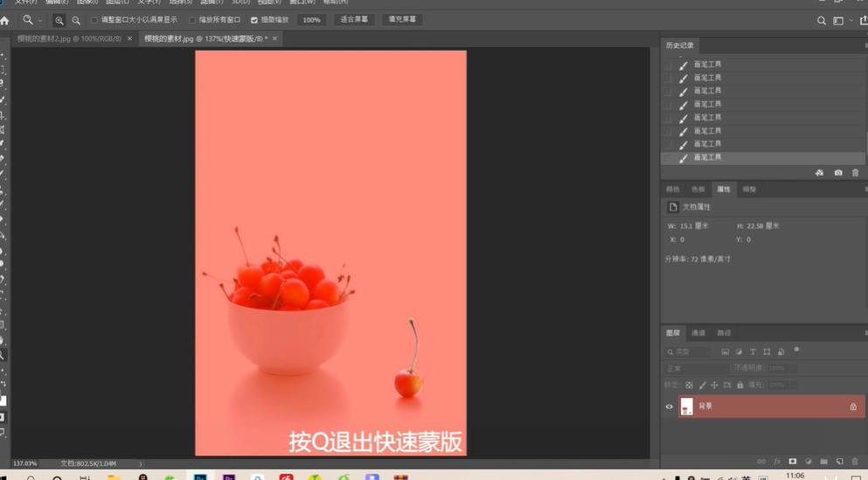
Task: Filter layers by pixel layers icon
Action: click(x=726, y=352)
